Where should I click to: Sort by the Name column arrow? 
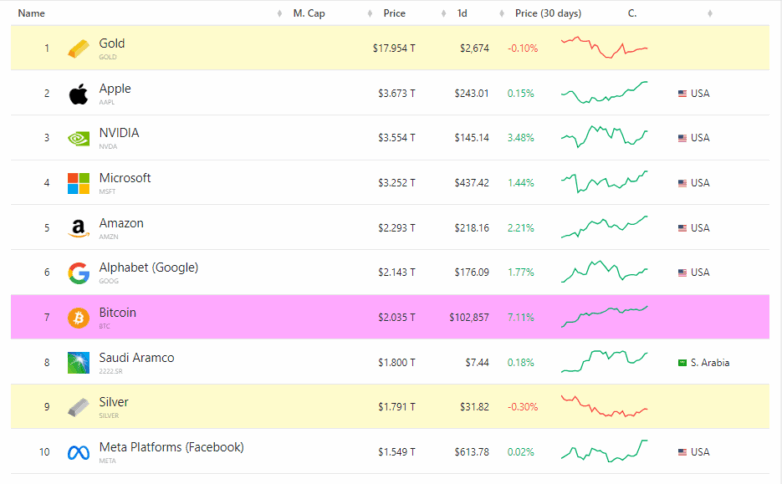279,13
